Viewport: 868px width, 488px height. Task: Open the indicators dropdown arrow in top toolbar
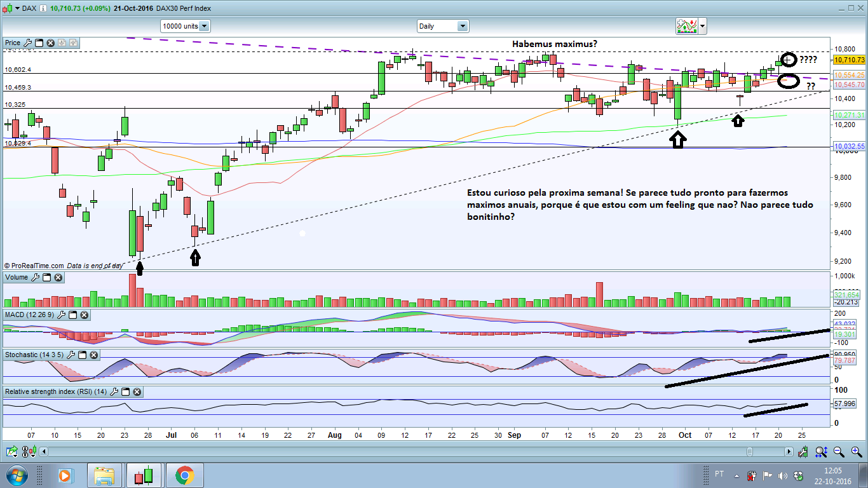pos(702,26)
